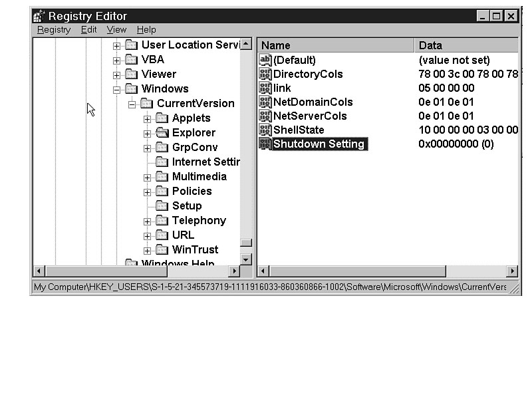
Task: Sort by the Name column header
Action: click(335, 45)
